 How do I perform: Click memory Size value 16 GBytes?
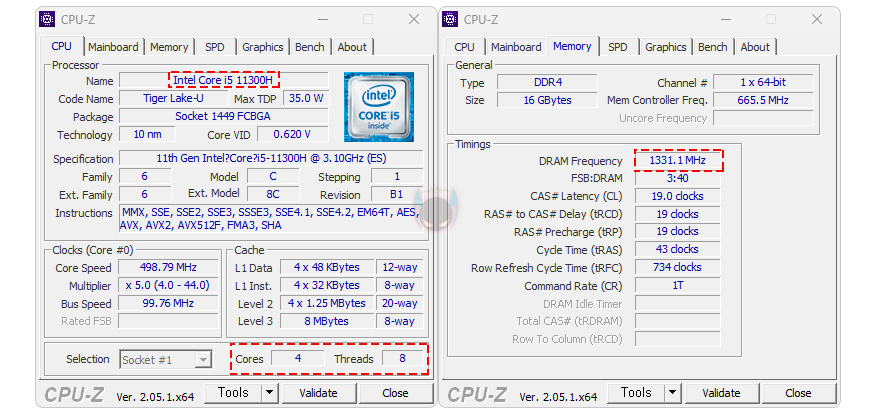tap(548, 100)
